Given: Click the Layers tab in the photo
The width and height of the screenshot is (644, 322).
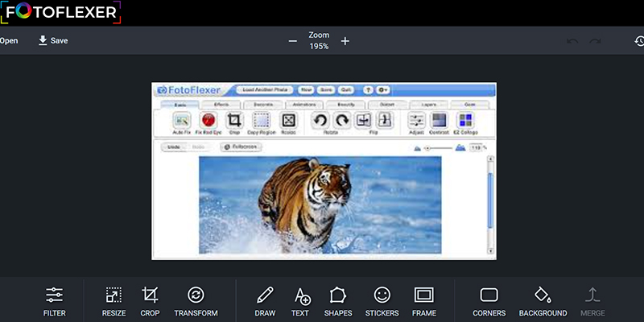Looking at the screenshot, I should [x=428, y=105].
